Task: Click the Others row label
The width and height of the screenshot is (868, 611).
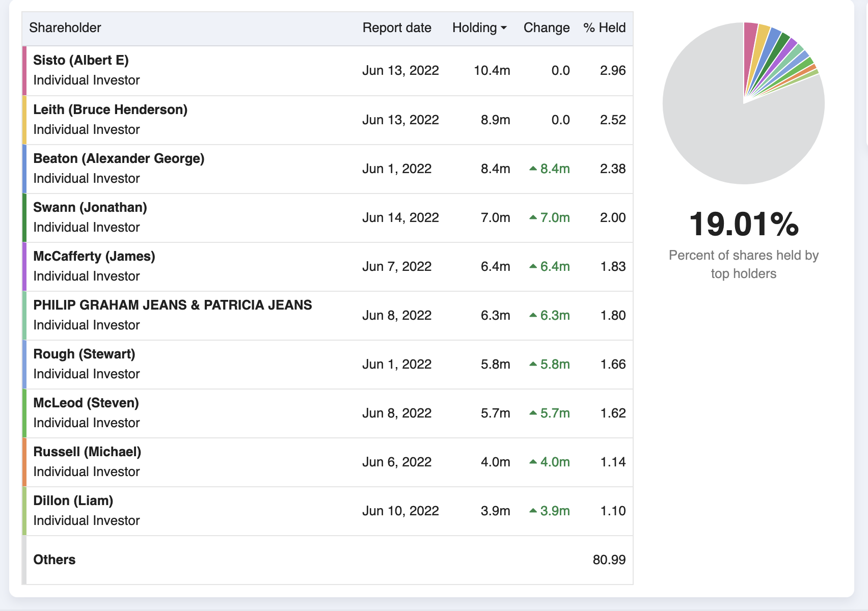Action: tap(55, 560)
